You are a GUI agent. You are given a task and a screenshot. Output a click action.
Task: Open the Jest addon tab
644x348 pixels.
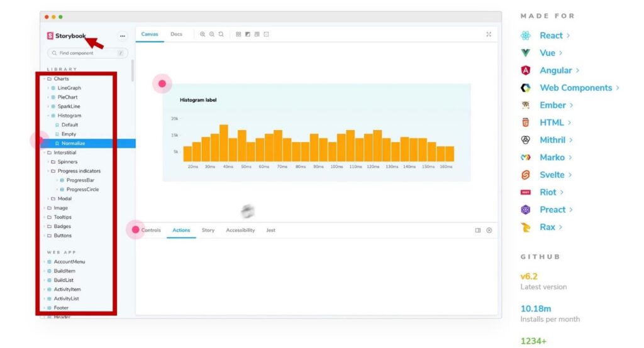[270, 231]
